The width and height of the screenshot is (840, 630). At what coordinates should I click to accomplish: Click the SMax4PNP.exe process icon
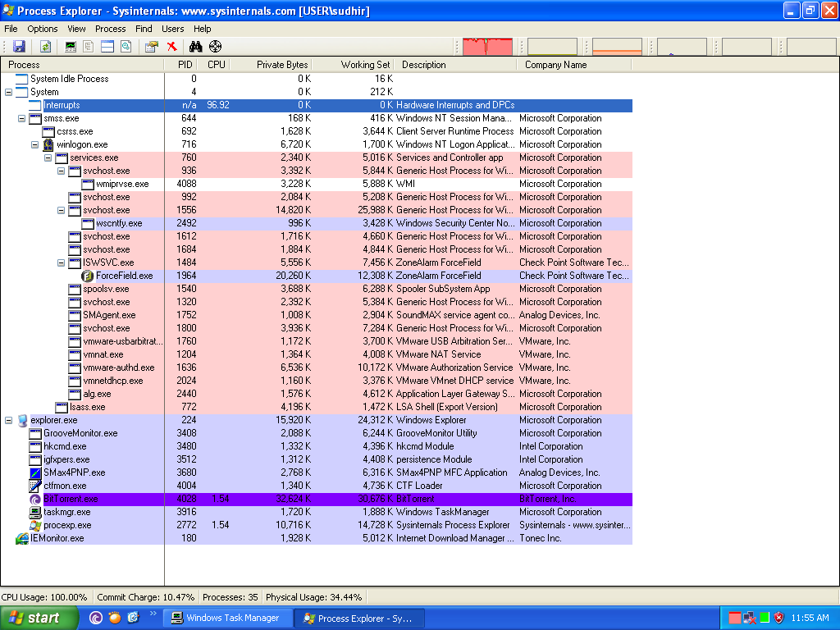pyautogui.click(x=35, y=473)
